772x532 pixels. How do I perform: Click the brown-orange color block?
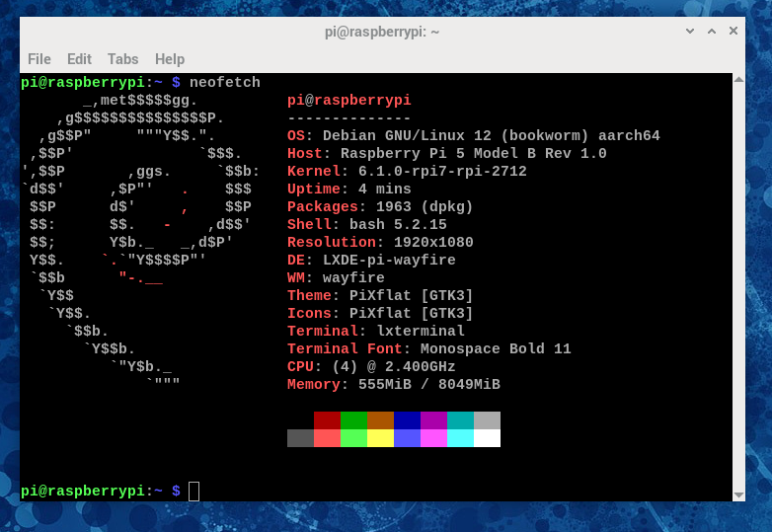click(381, 420)
